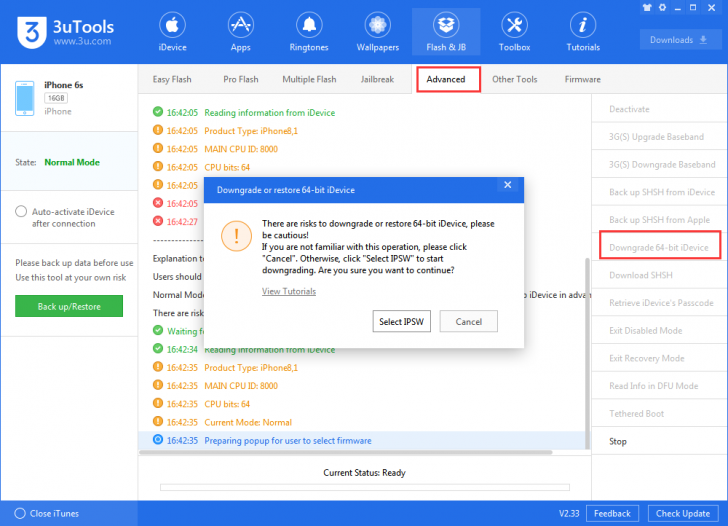Open the Apps section

pos(240,32)
